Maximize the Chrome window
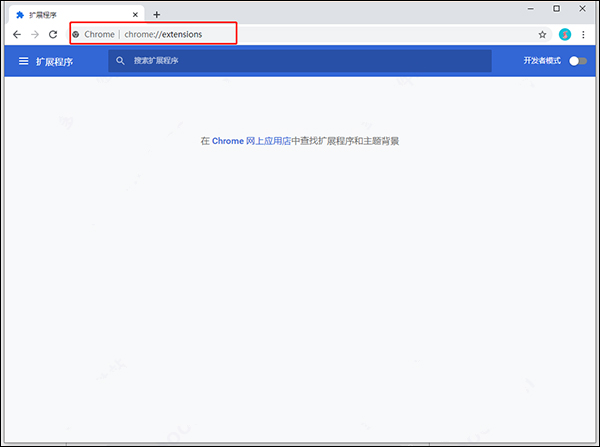600x447 pixels. click(556, 8)
